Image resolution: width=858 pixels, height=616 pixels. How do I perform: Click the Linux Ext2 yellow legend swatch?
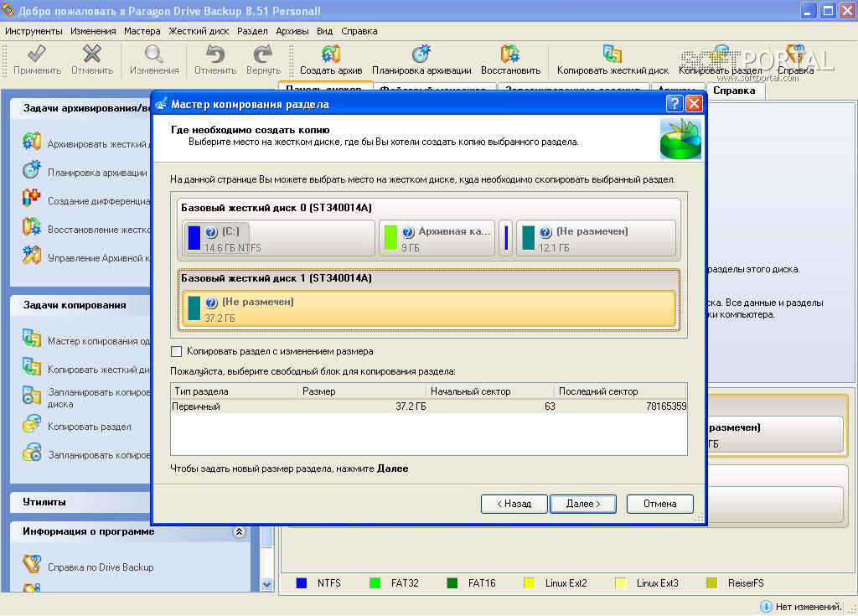tap(530, 583)
